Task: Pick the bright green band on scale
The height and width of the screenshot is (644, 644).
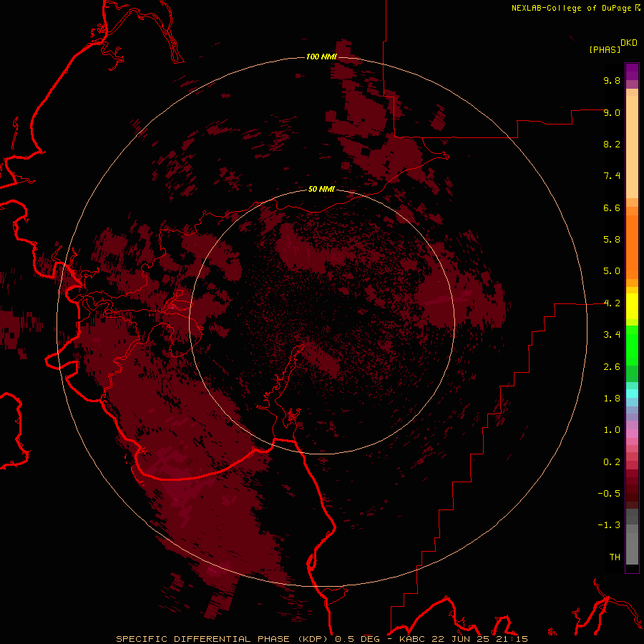Action: 632,345
